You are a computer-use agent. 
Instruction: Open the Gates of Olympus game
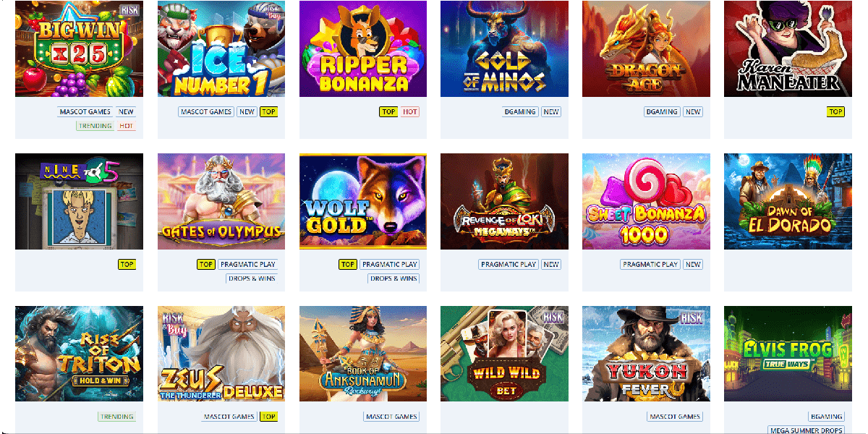[221, 201]
